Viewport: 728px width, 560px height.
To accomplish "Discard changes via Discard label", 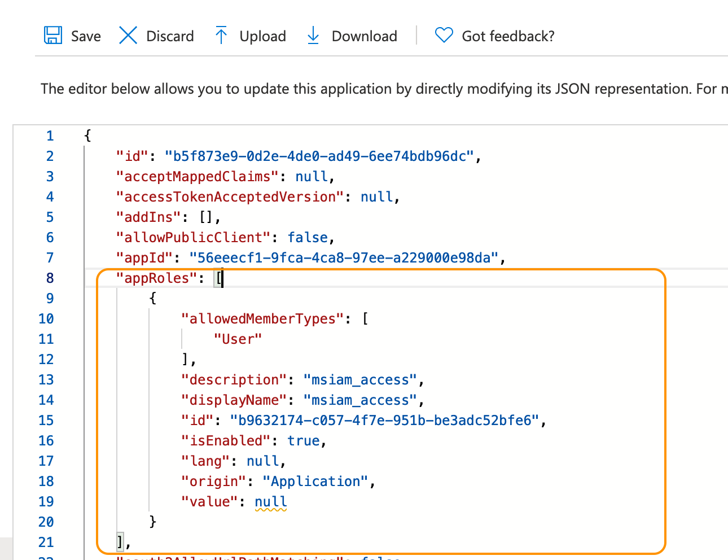I will pos(170,36).
